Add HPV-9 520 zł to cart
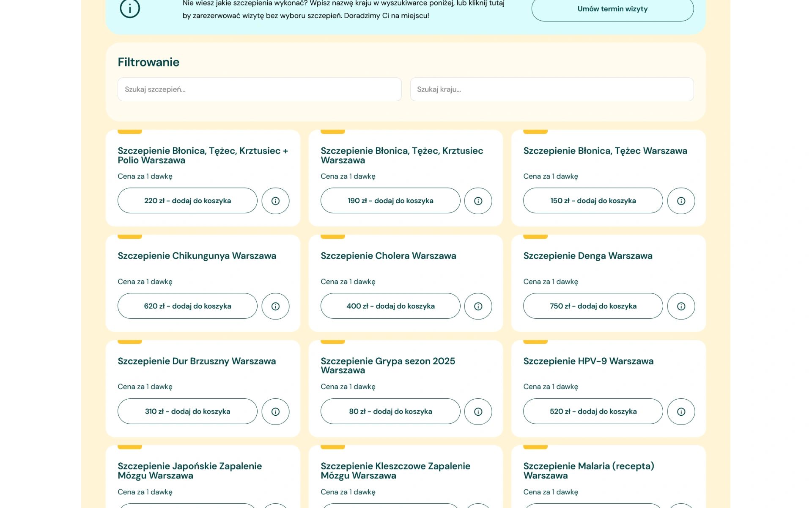This screenshot has height=508, width=812. (x=593, y=411)
